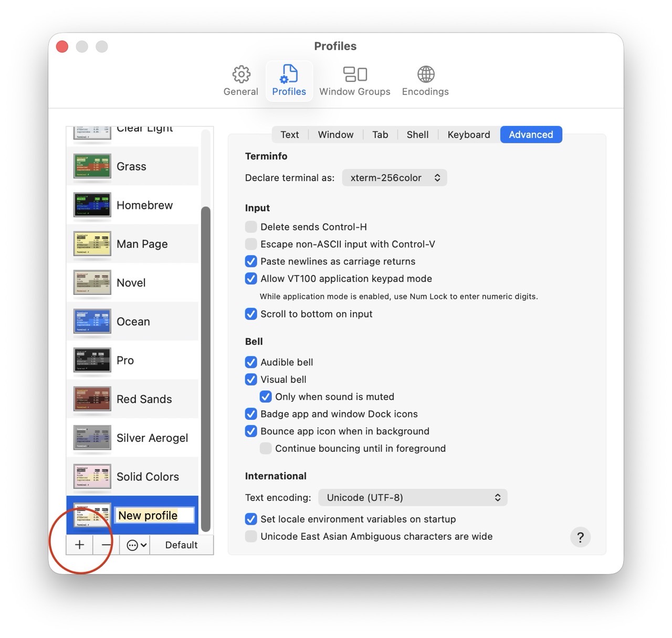Screen dimensions: 672x638
Task: Enable Delete sends Control-H
Action: pyautogui.click(x=251, y=227)
